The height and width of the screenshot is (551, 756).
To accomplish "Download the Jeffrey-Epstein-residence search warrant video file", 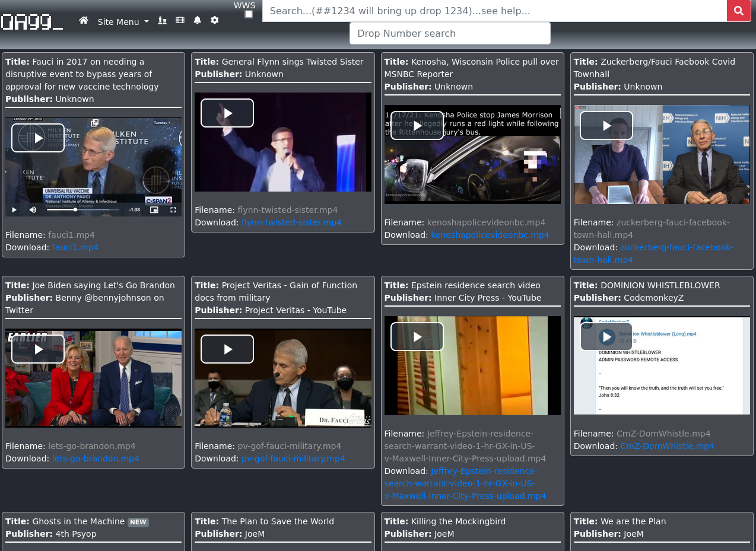I will coord(465,483).
